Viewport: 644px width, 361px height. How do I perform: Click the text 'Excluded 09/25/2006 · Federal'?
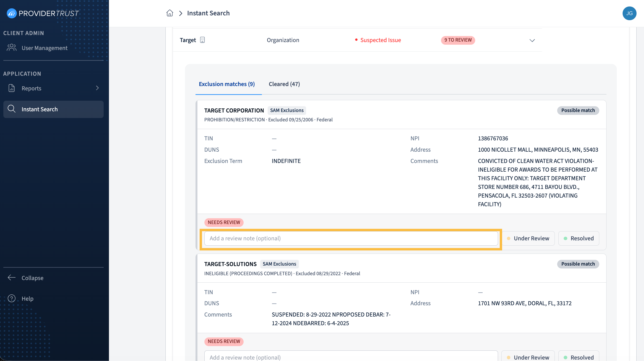[301, 120]
